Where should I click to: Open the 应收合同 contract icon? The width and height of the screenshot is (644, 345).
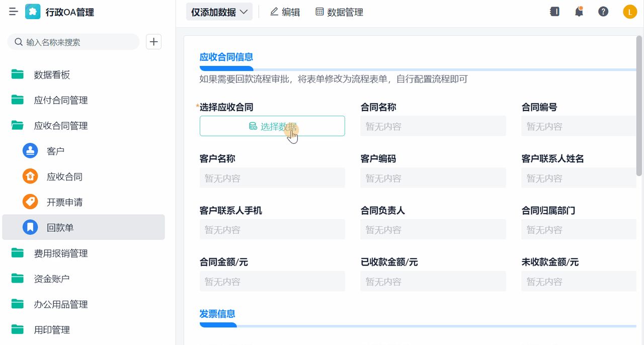coord(30,176)
